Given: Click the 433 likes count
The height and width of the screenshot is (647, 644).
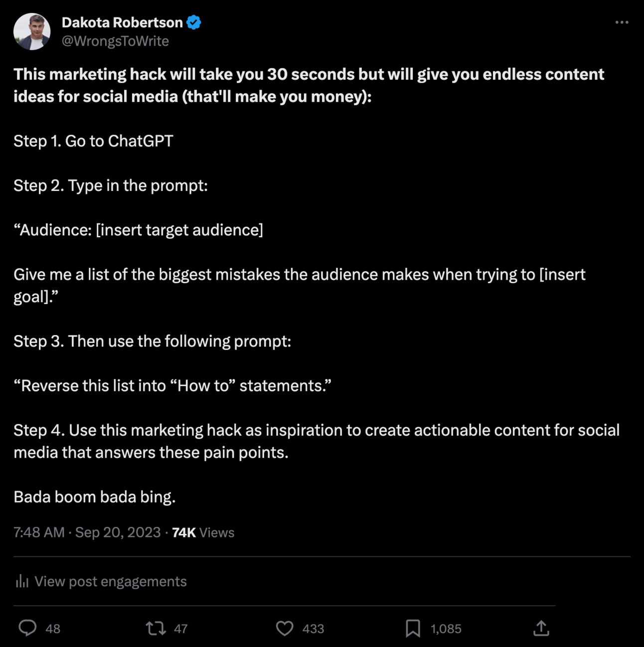Looking at the screenshot, I should click(x=313, y=629).
